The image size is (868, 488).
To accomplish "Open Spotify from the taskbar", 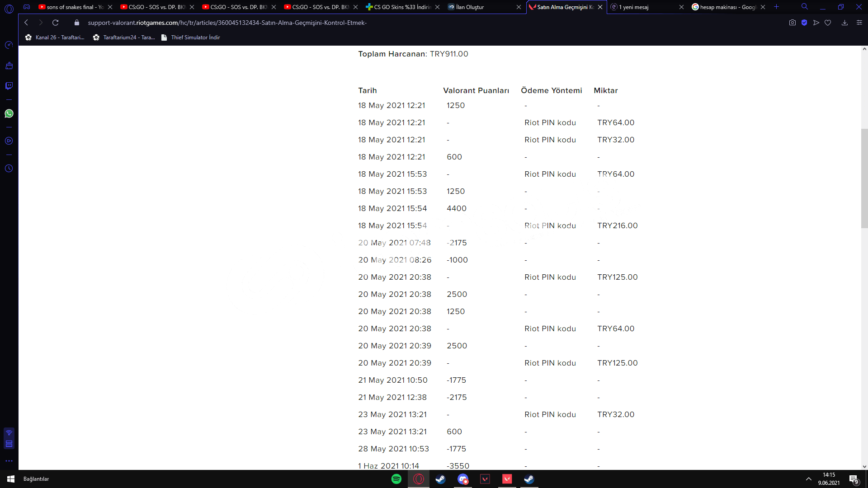I will click(x=396, y=479).
